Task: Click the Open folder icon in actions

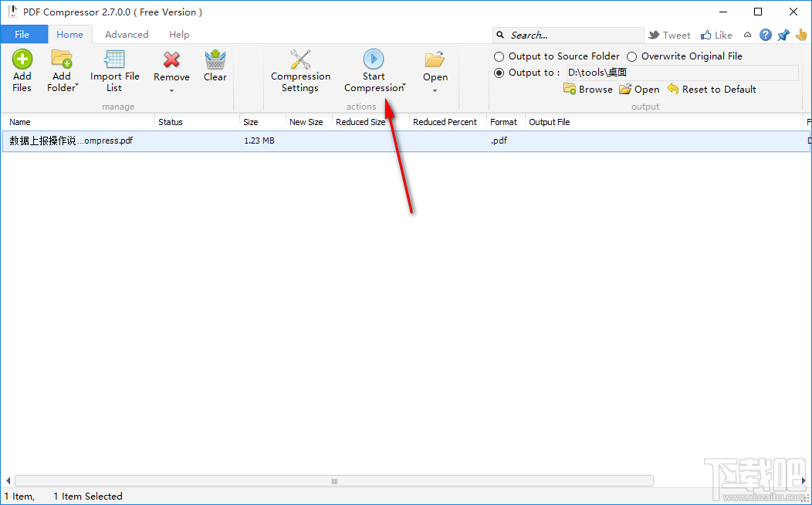Action: tap(435, 59)
